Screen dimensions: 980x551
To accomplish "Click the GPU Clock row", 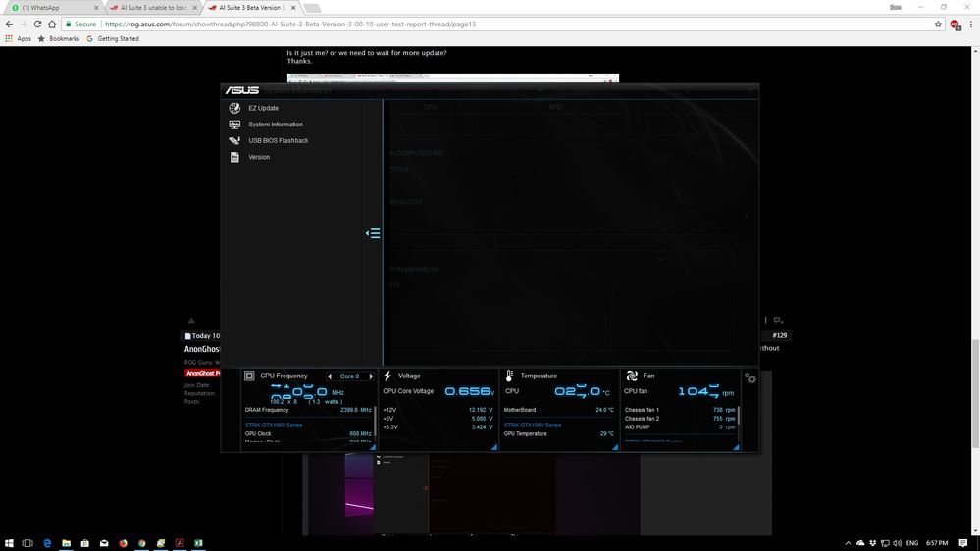I will point(308,433).
